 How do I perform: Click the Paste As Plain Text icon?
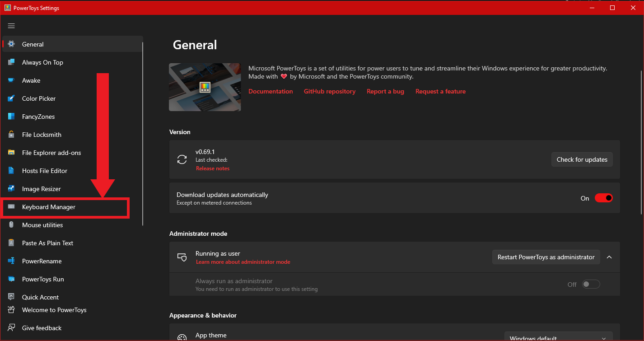click(x=11, y=243)
